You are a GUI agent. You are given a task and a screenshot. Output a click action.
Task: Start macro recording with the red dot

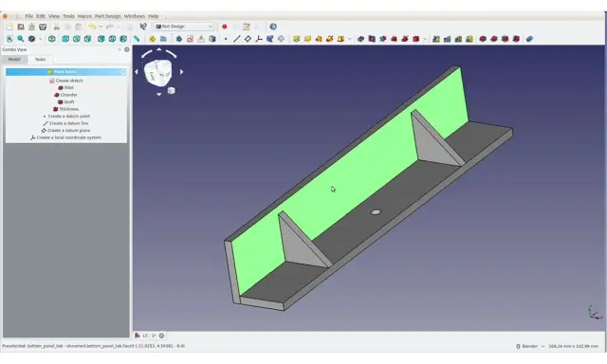tap(225, 27)
